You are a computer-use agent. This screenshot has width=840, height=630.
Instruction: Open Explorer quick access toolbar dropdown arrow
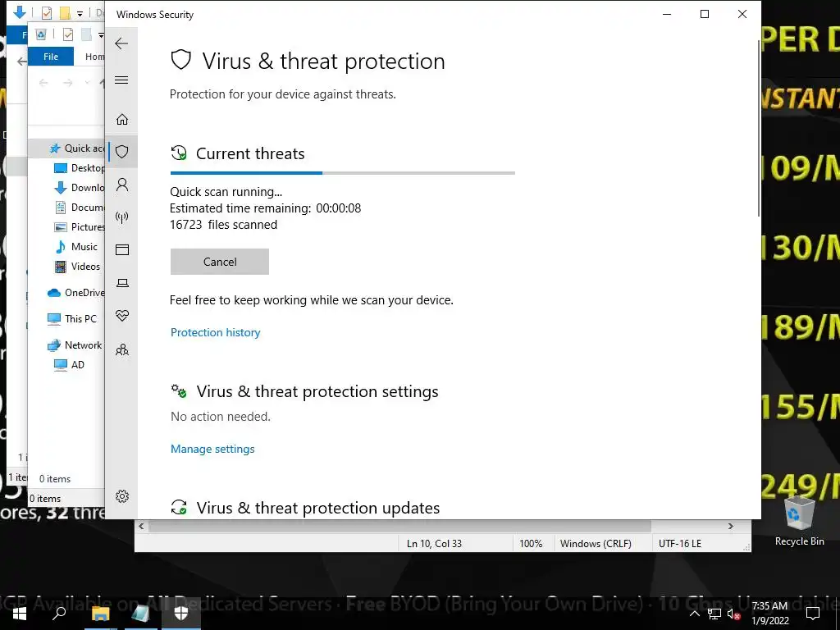pyautogui.click(x=101, y=35)
